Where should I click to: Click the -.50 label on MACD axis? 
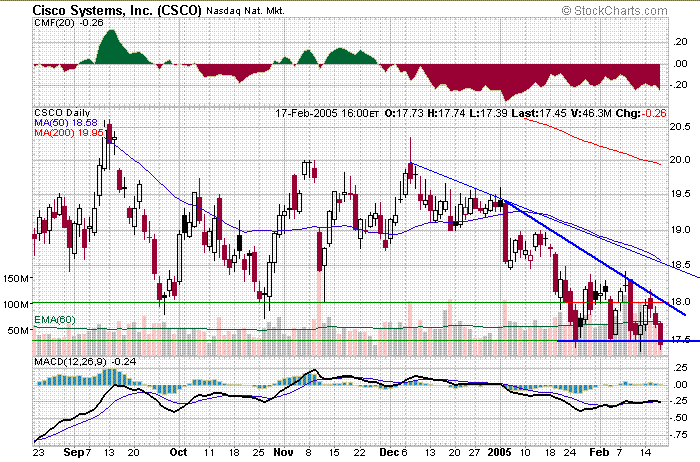click(x=679, y=418)
